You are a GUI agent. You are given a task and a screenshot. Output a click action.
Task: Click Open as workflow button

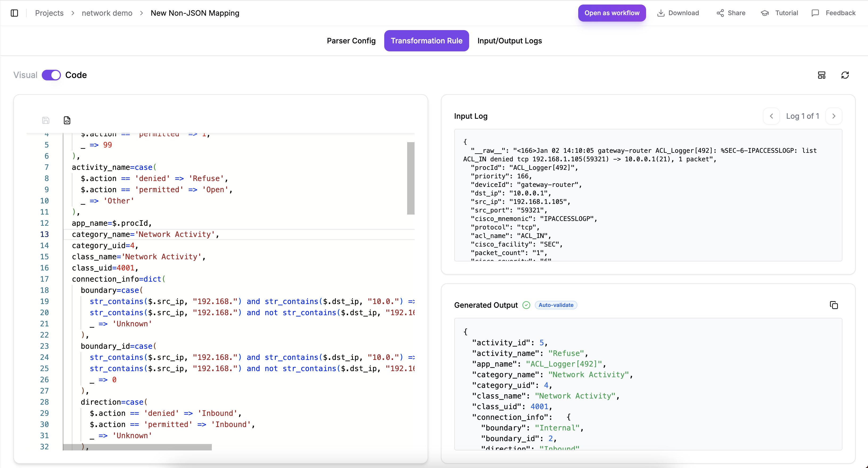(x=612, y=13)
